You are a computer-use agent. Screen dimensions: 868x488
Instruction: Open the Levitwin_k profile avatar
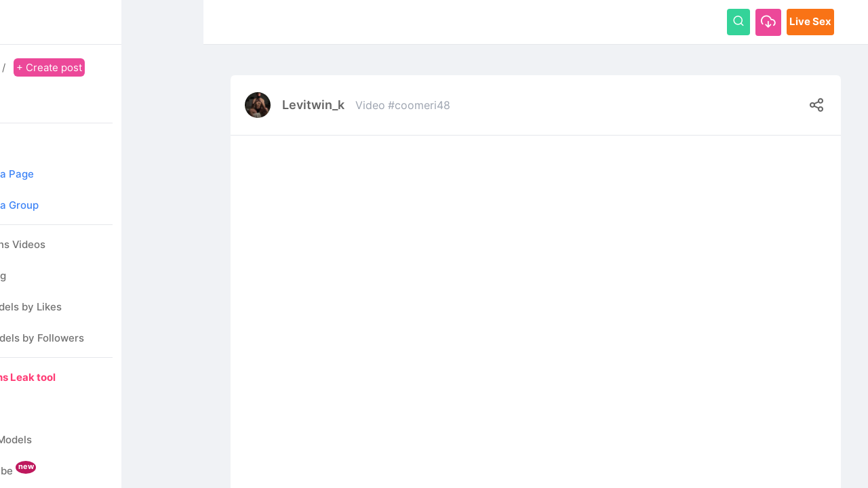coord(258,105)
